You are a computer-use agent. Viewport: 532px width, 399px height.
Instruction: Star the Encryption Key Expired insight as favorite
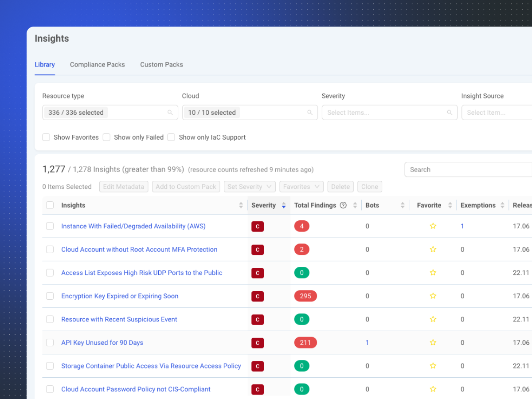pyautogui.click(x=433, y=296)
